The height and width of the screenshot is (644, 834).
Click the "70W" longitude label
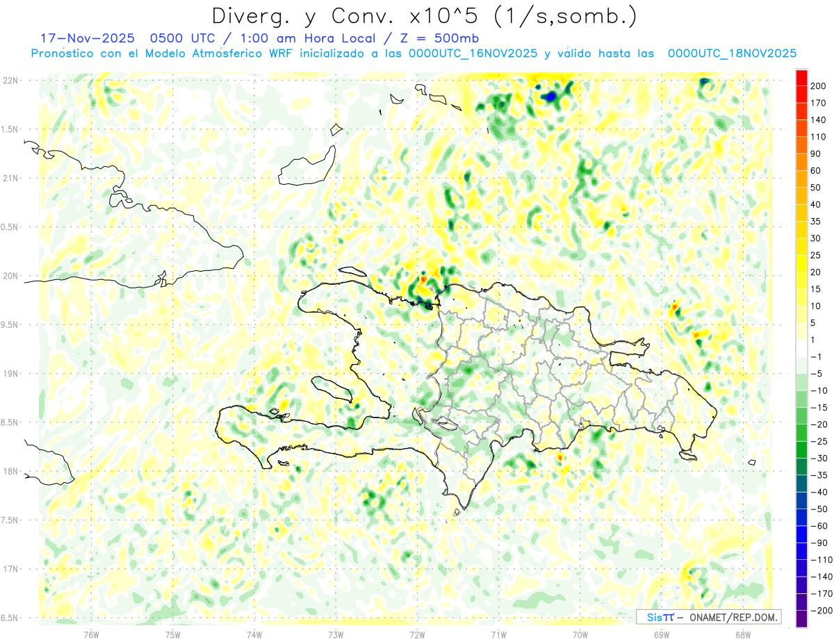tap(580, 634)
